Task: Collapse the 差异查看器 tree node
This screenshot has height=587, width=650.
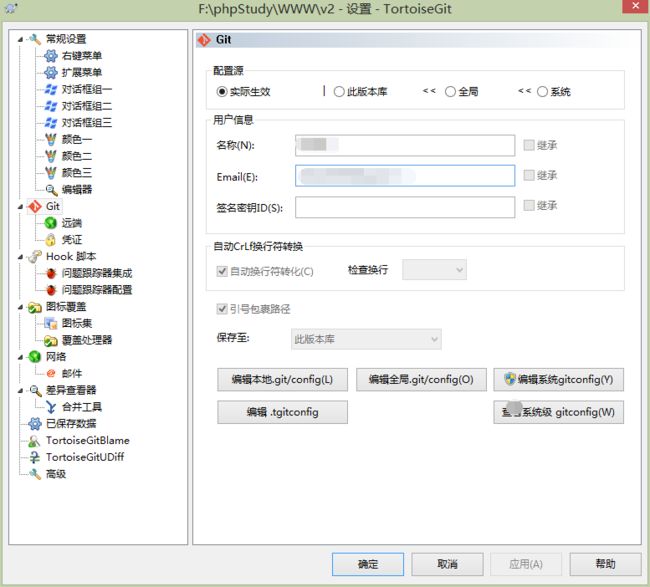Action: (20, 391)
